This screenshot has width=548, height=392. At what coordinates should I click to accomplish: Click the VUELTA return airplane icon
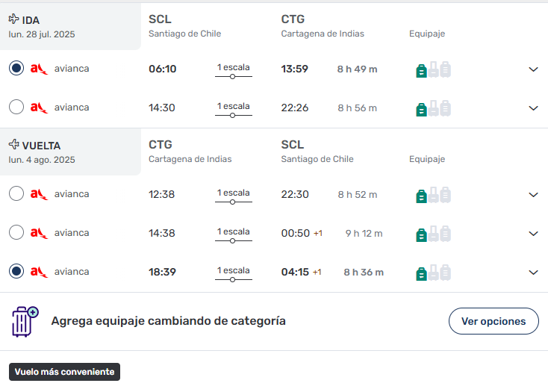(x=13, y=144)
